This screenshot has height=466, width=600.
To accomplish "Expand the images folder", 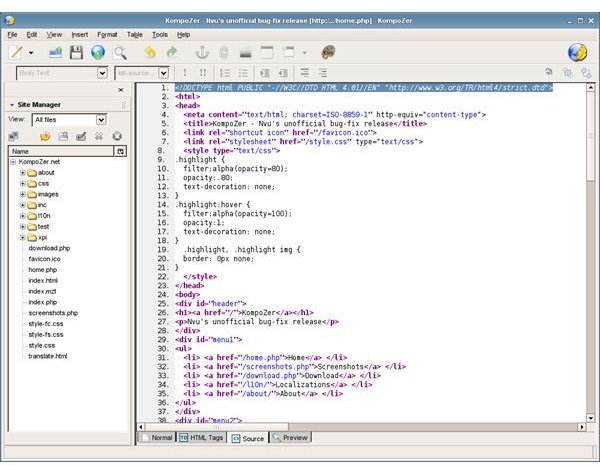I will 23,194.
